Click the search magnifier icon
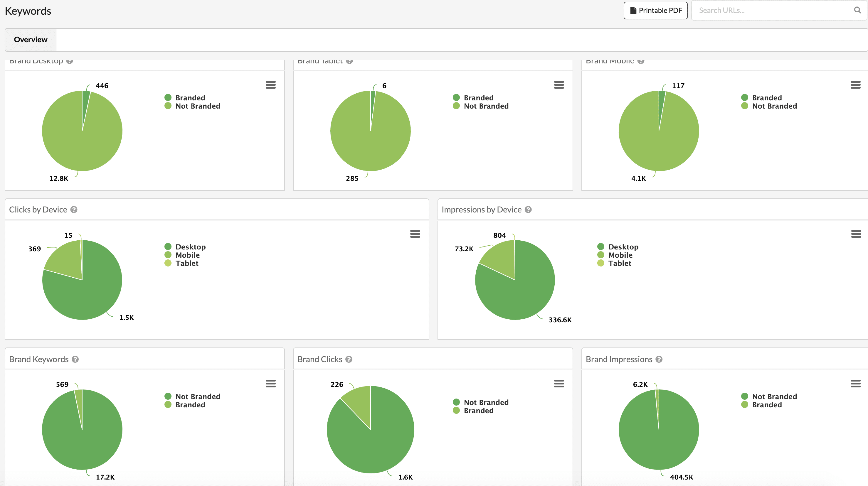Screen dimensions: 868x486 point(857,10)
